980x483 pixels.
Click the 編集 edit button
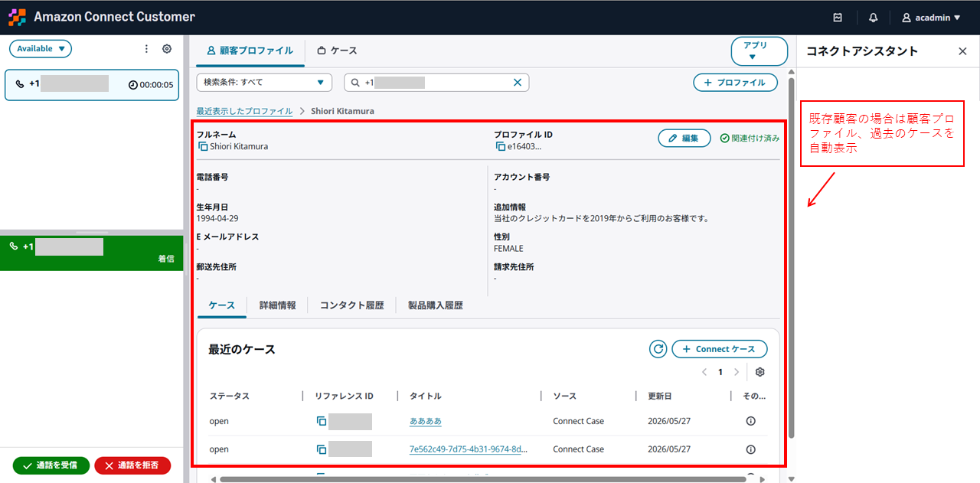click(684, 138)
